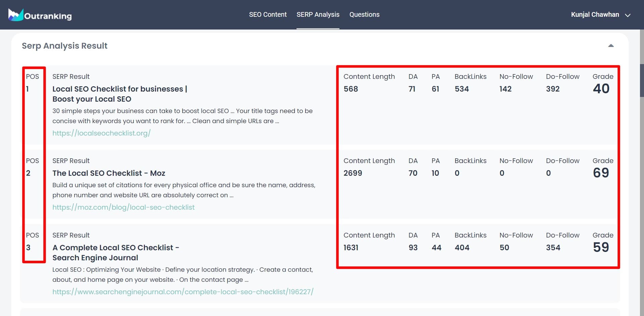Click the Kunjal Chawhan user name
Image resolution: width=644 pixels, height=316 pixels.
point(595,14)
